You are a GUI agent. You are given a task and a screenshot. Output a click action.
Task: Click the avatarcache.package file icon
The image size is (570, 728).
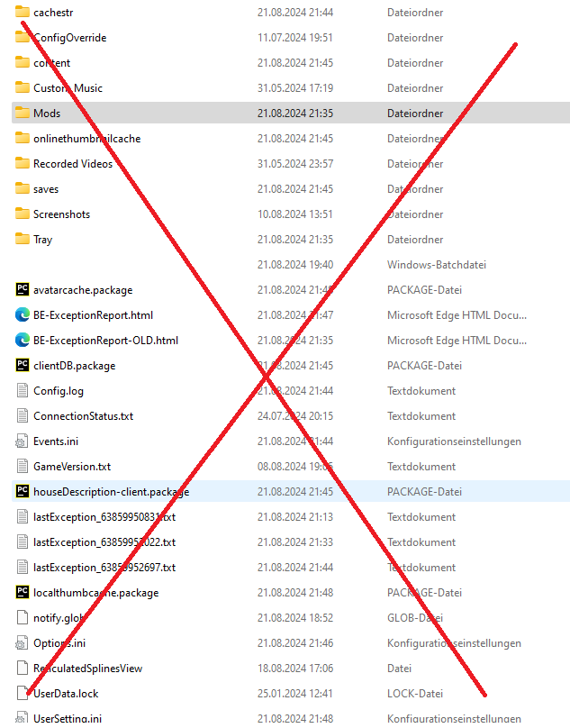click(x=23, y=290)
